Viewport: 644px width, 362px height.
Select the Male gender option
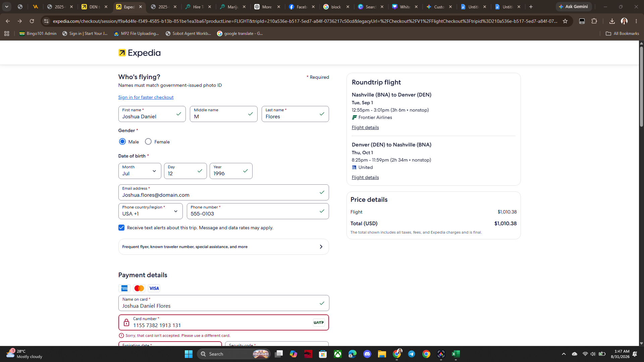click(x=122, y=142)
